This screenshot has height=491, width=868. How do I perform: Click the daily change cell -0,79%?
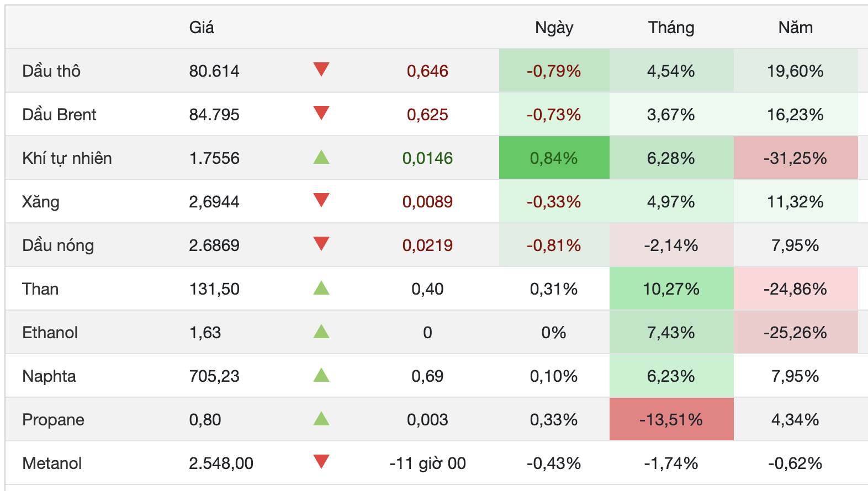tap(554, 71)
